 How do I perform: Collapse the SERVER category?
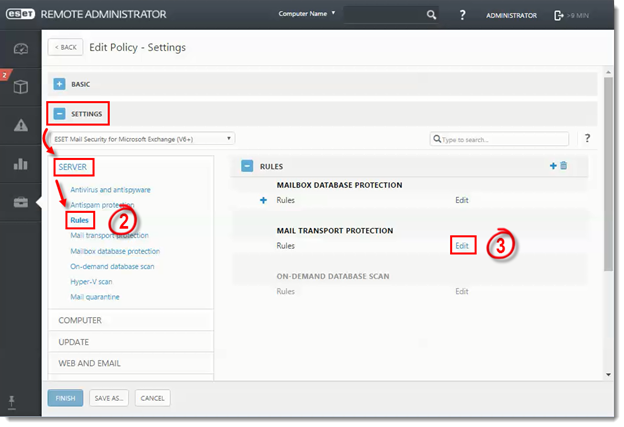pyautogui.click(x=72, y=167)
